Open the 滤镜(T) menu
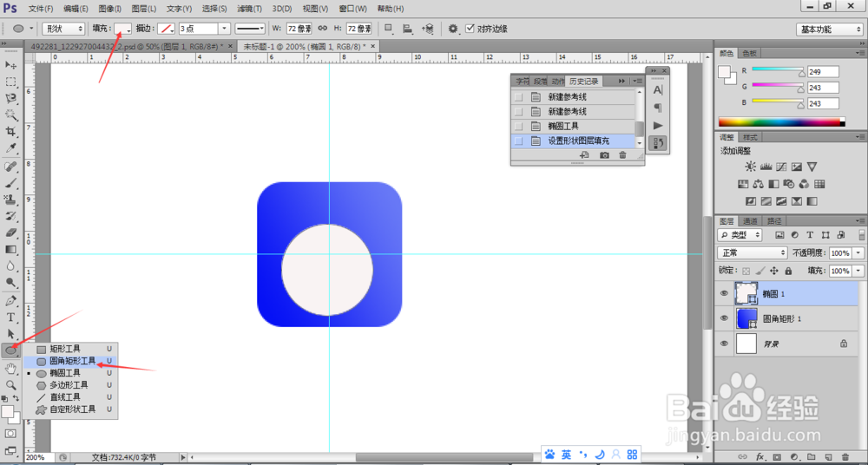 (x=249, y=9)
